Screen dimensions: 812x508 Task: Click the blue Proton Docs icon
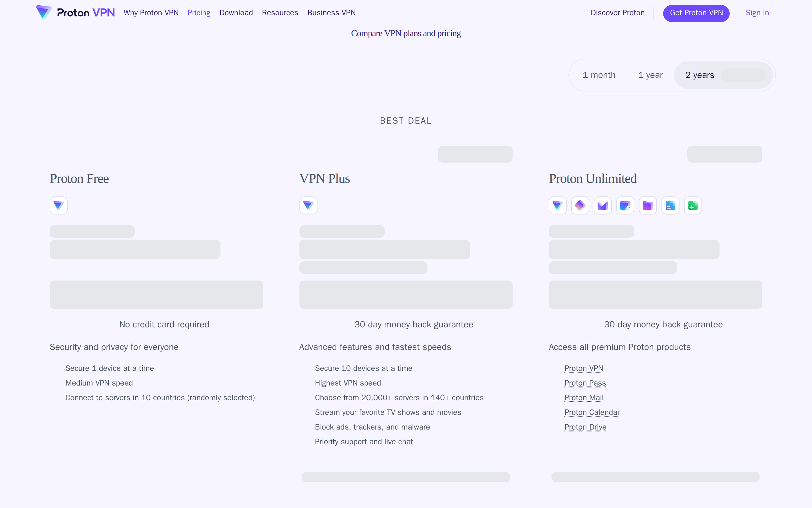[670, 205]
